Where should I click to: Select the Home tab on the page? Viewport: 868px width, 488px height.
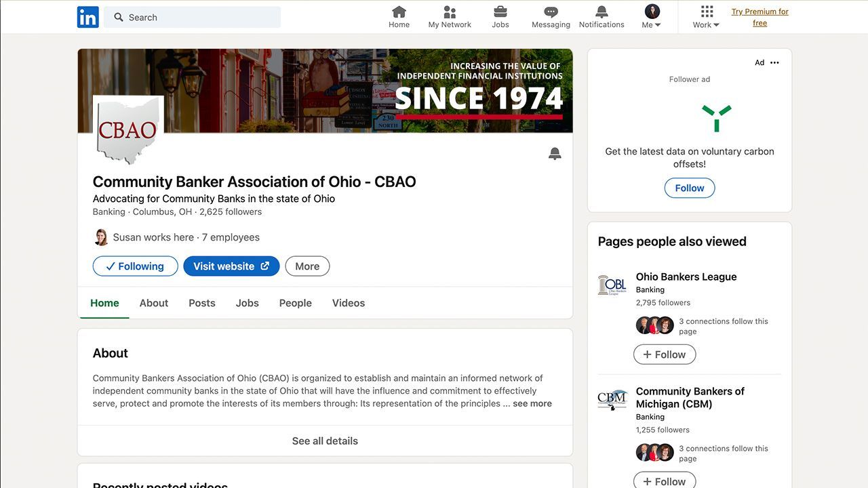(104, 303)
